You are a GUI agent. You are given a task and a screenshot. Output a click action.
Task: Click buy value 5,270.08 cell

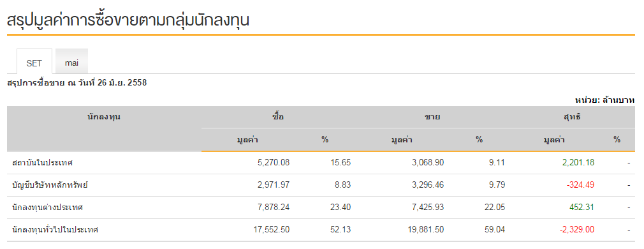[x=274, y=163]
